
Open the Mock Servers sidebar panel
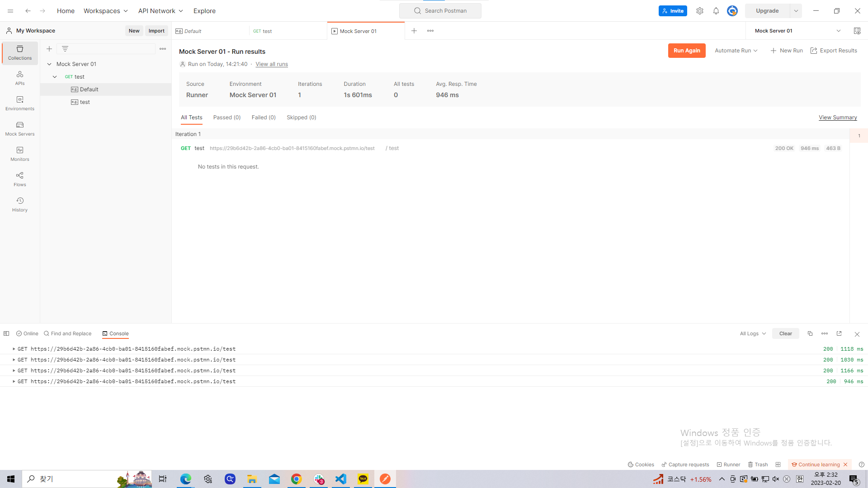pos(19,128)
